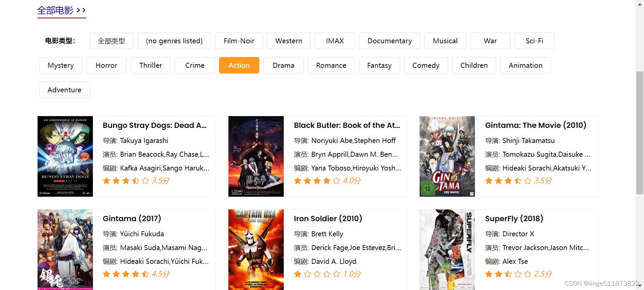Choose the Animation genre
This screenshot has width=644, height=290.
pyautogui.click(x=526, y=65)
